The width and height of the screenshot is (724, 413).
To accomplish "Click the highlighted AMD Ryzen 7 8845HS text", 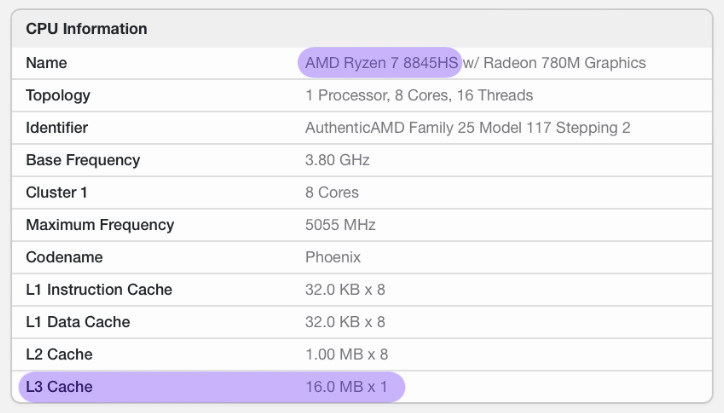I will tap(380, 63).
